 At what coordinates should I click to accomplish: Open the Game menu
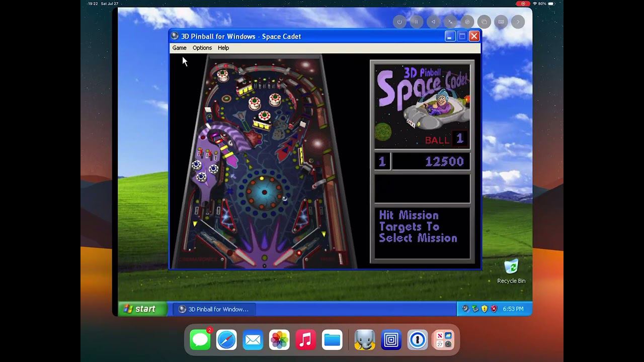[179, 48]
